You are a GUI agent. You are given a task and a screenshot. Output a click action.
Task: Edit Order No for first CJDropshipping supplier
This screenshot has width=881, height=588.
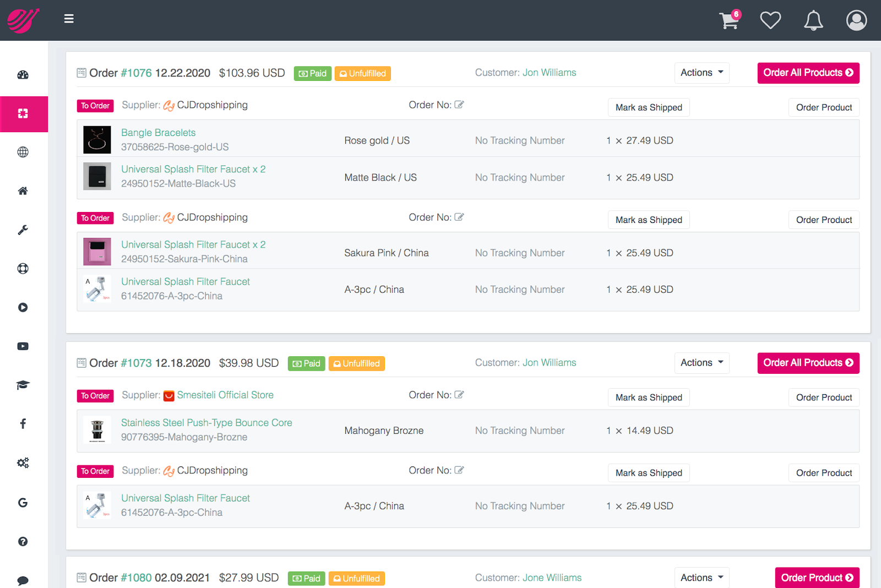(459, 105)
